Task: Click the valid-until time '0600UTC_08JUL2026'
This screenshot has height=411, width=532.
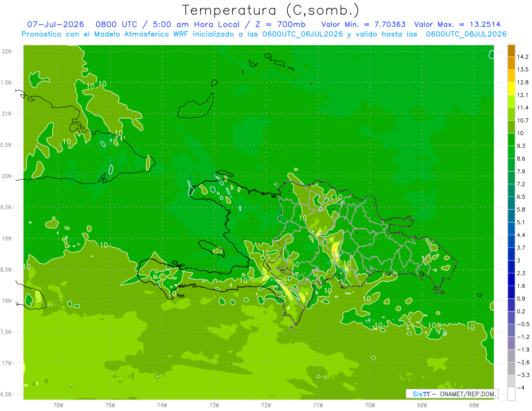Action: pos(466,34)
